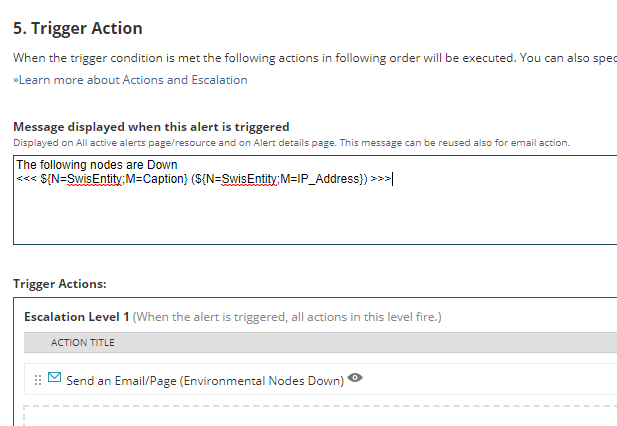Click the 'Message displayed when this alert is triggered' label
617x426 pixels.
(151, 127)
